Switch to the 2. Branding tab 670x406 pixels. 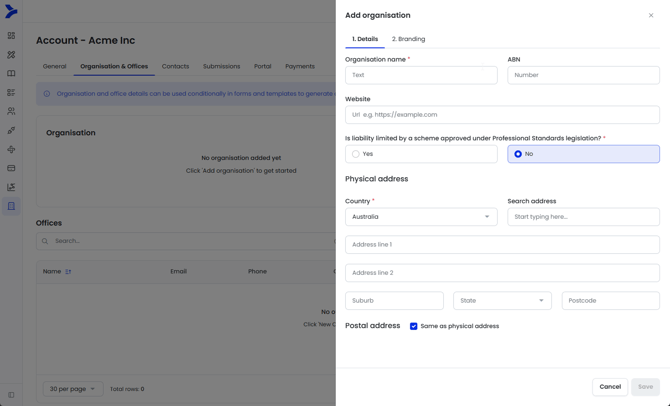coord(408,39)
